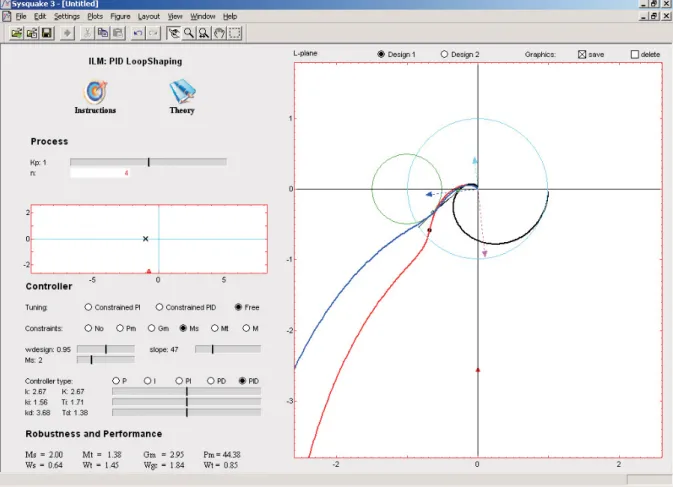Screen dimensions: 673x487
Task: Click the Undo arrow icon
Action: click(138, 33)
